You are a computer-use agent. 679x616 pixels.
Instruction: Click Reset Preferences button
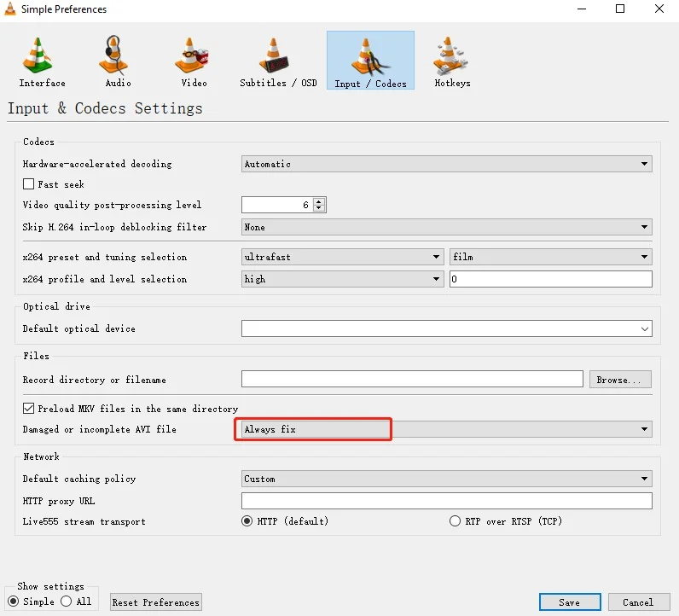[x=156, y=602]
